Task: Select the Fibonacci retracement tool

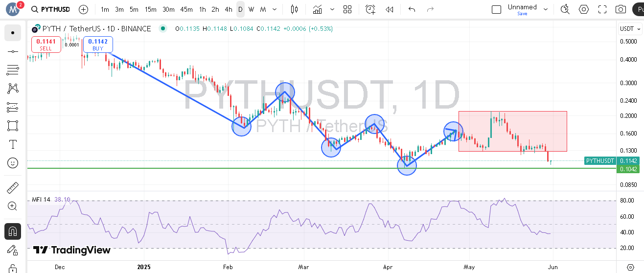Action: coord(13,70)
